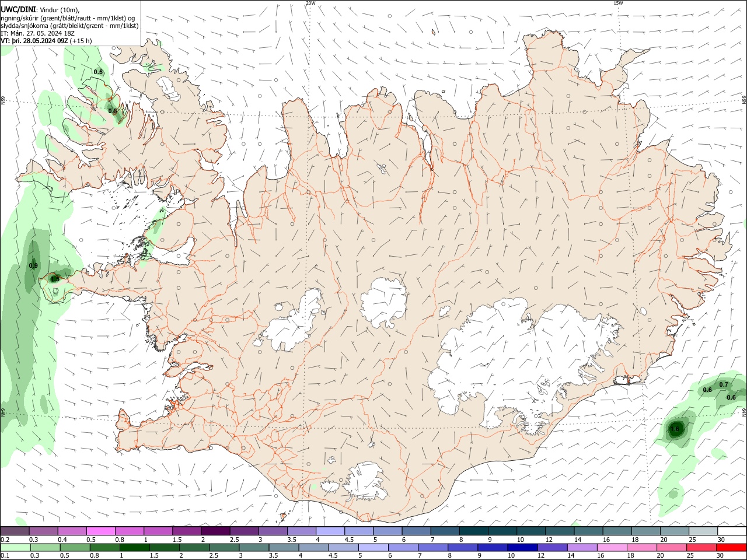This screenshot has height=560, width=747.
Task: Pick the lower legend pale green swatch labeled 0.1
Action: 15,548
